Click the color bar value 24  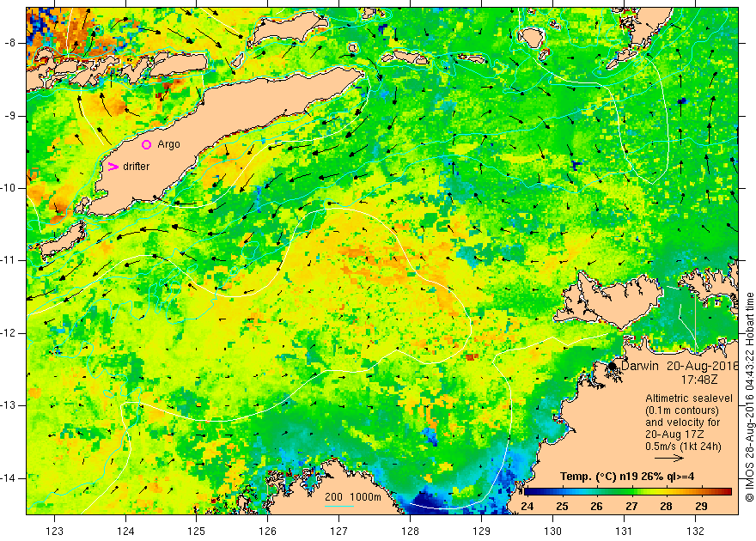527,507
